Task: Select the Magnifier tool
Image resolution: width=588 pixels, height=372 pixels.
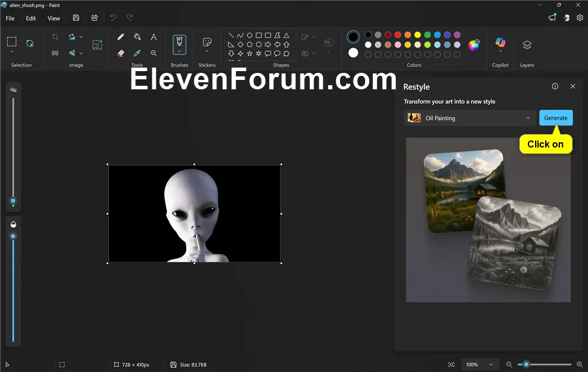Action: 153,53
